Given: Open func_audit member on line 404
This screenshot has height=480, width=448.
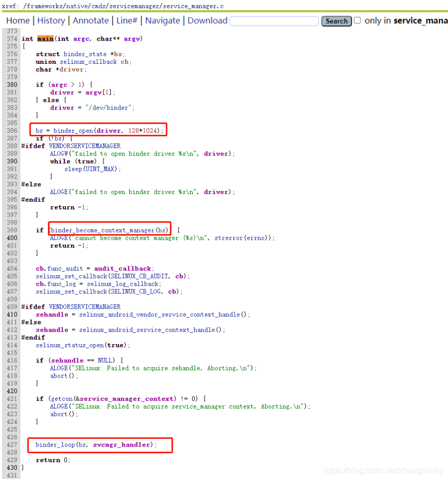Looking at the screenshot, I should click(x=65, y=269).
